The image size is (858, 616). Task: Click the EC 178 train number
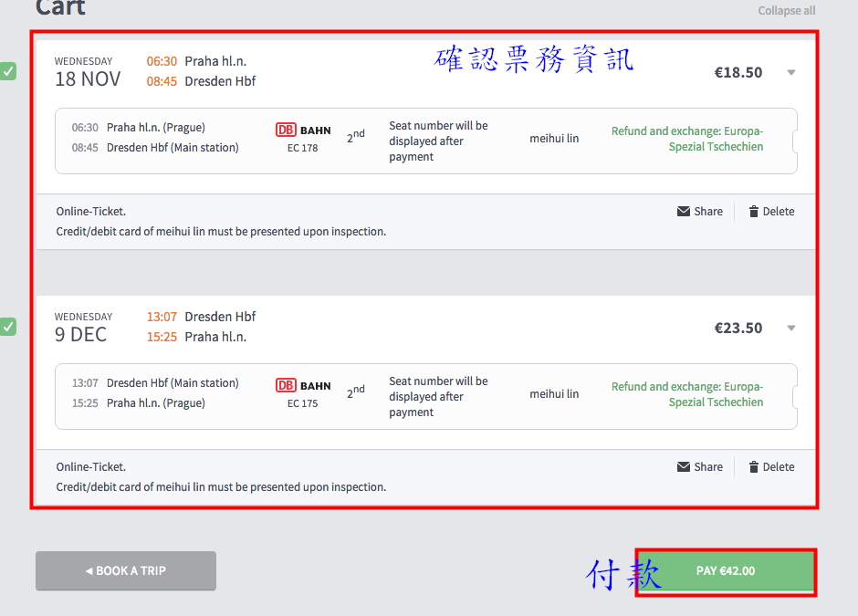pos(303,148)
